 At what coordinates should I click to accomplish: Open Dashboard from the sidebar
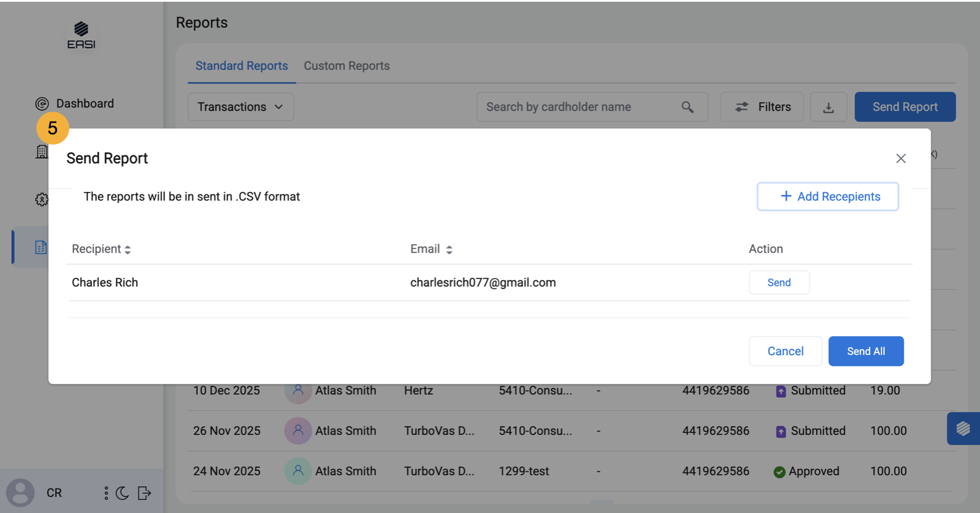click(x=74, y=104)
